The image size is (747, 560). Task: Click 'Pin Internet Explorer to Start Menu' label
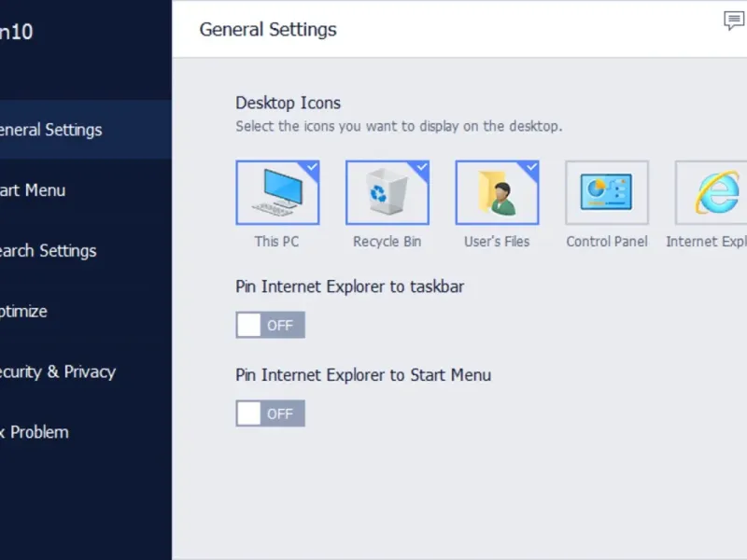point(363,375)
